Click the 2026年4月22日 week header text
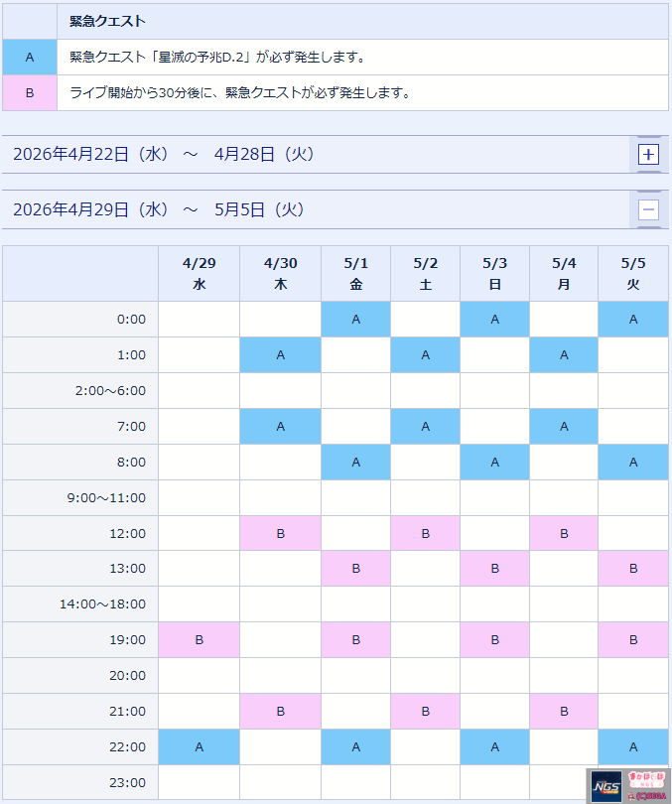The height and width of the screenshot is (804, 672). click(x=163, y=155)
